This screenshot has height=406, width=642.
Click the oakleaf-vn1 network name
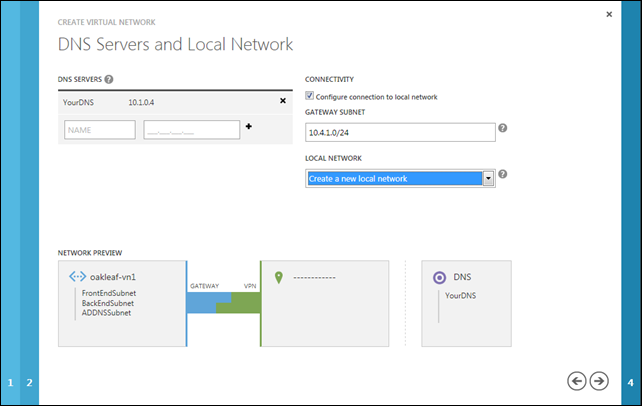pos(113,277)
